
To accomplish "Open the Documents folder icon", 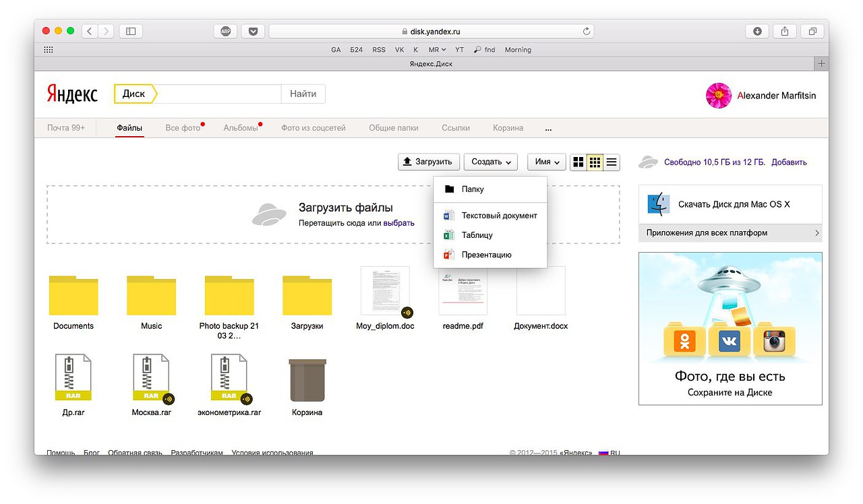I will (73, 296).
